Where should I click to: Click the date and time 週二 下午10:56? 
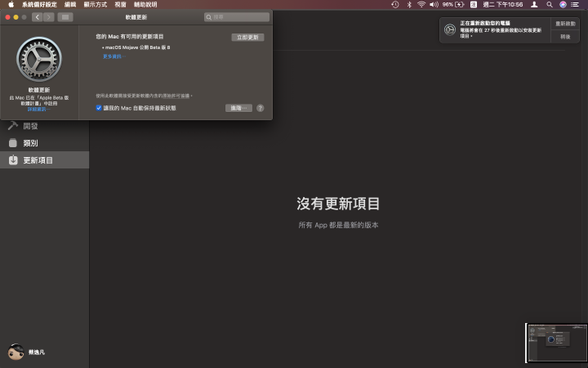tap(502, 5)
